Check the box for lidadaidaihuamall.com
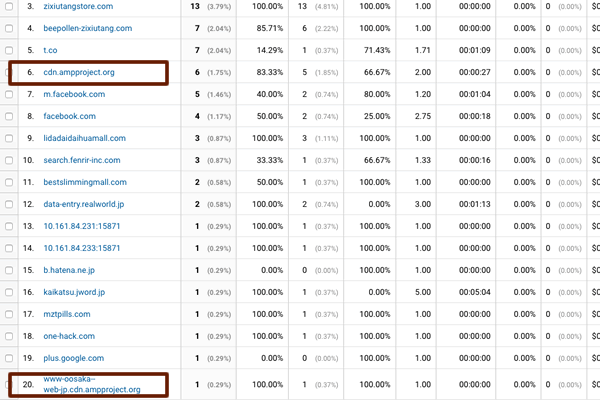 click(x=9, y=138)
